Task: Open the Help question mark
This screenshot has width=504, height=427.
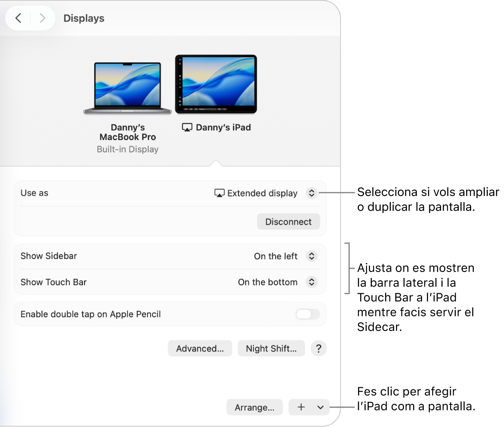Action: [x=318, y=348]
